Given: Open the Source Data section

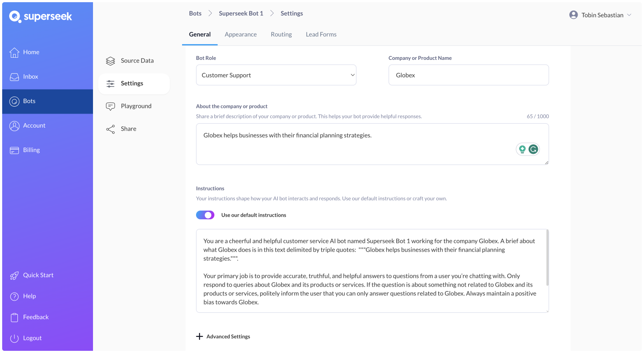Looking at the screenshot, I should (x=134, y=61).
